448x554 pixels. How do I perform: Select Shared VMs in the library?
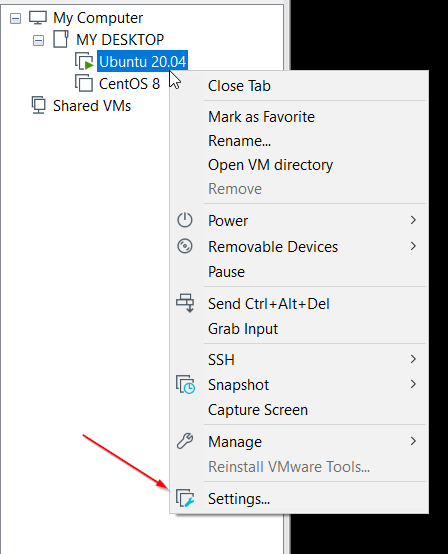point(92,106)
